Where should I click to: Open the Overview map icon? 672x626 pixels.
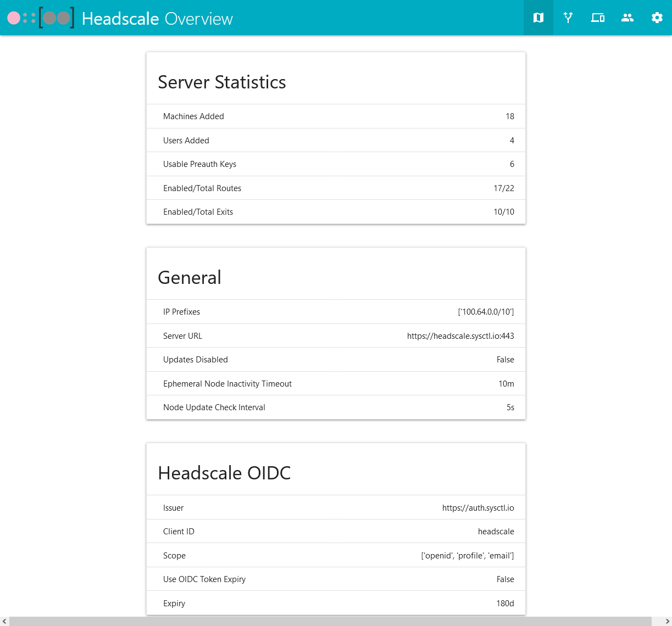coord(538,18)
